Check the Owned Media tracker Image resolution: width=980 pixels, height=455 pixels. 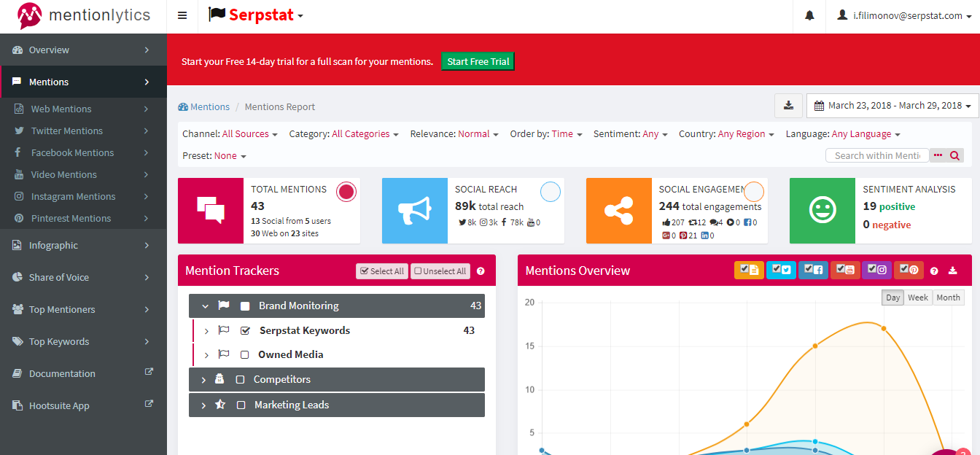[x=244, y=355]
